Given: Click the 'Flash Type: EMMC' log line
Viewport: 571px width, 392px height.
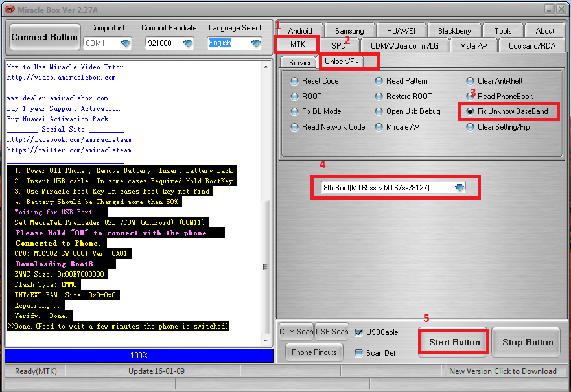Looking at the screenshot, I should pyautogui.click(x=45, y=284).
